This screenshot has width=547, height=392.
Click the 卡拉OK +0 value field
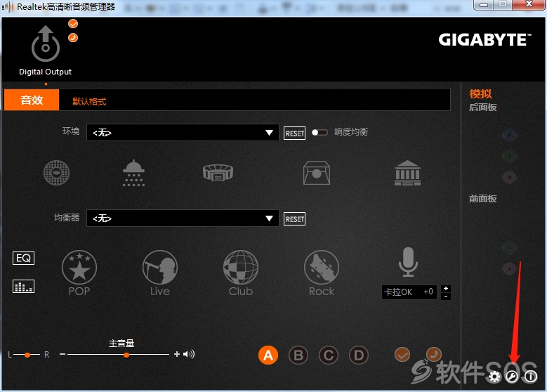point(409,292)
